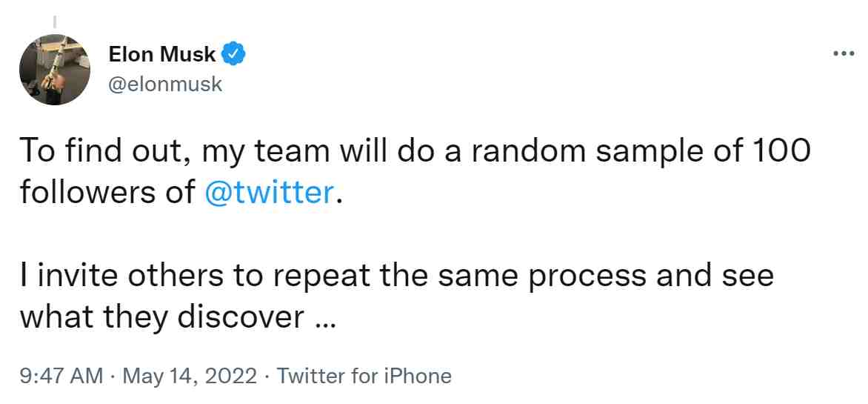The width and height of the screenshot is (868, 404).
Task: Click the line starting 'I invite others'
Action: click(x=396, y=276)
